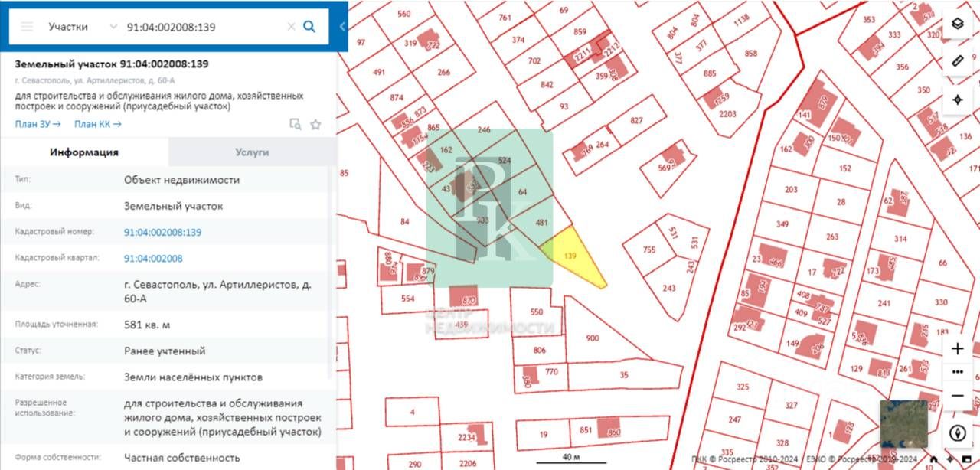Open the План КК link
The image size is (980, 470).
pos(98,124)
